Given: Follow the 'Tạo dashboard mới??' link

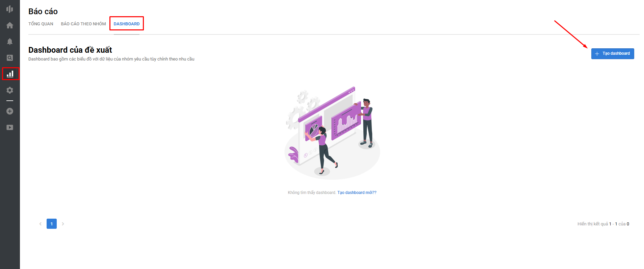Looking at the screenshot, I should [357, 193].
